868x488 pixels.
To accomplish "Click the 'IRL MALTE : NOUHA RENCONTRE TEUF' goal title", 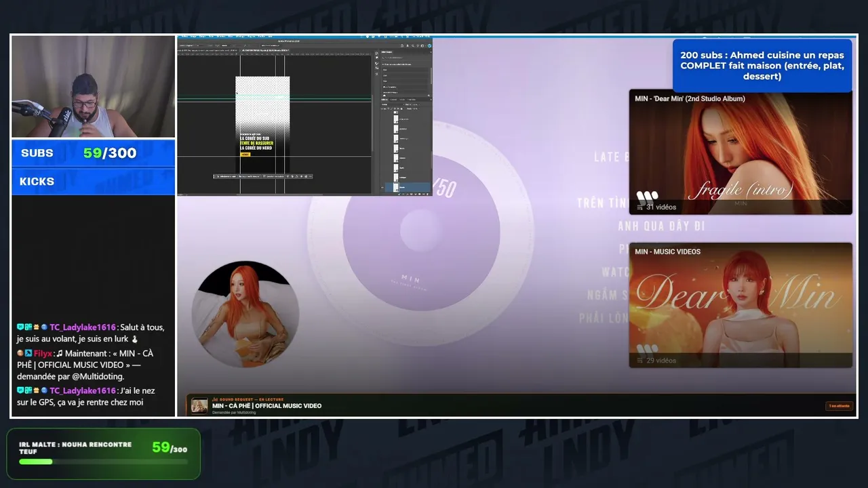I will pyautogui.click(x=75, y=448).
